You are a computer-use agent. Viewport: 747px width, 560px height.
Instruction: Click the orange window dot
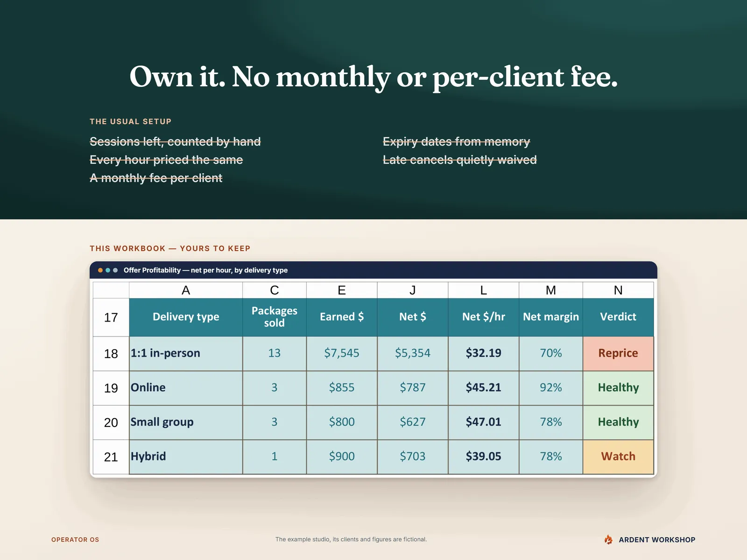tap(100, 270)
